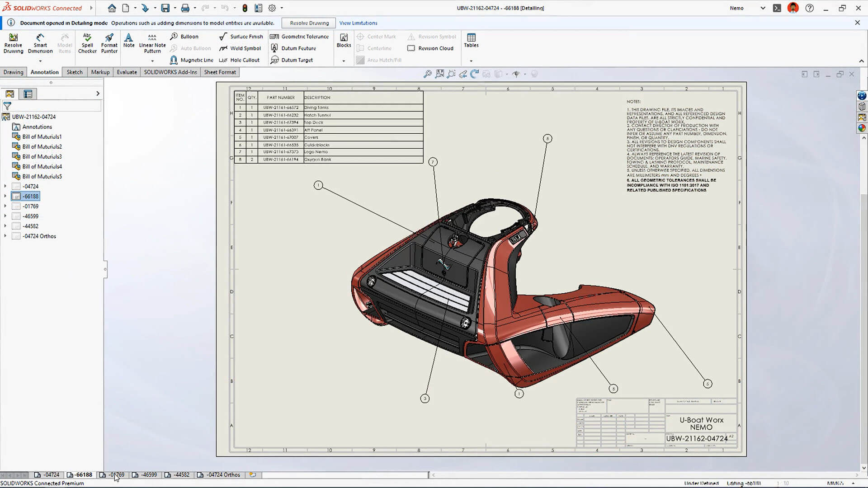The width and height of the screenshot is (868, 488).
Task: Expand the -01769 sheet node
Action: [x=5, y=206]
